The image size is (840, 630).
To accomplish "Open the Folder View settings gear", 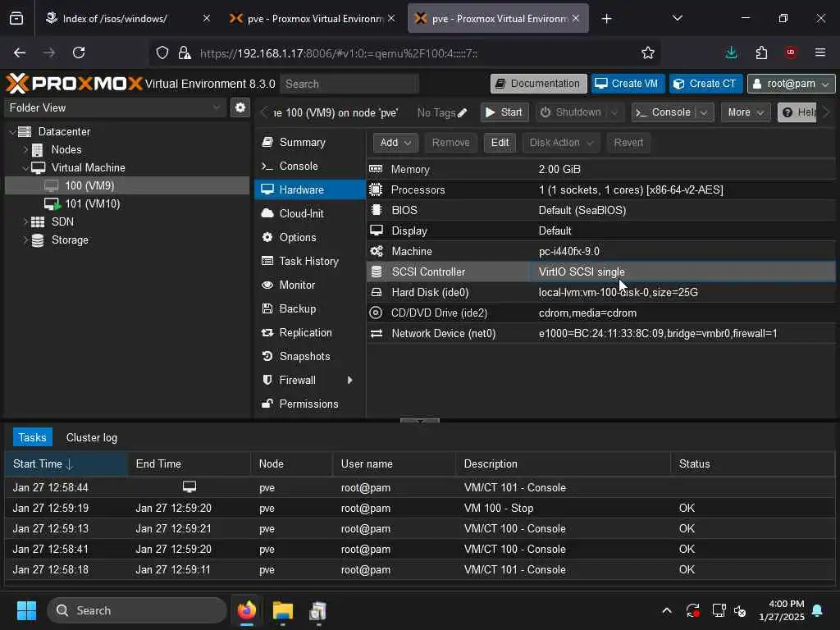I will [x=240, y=107].
